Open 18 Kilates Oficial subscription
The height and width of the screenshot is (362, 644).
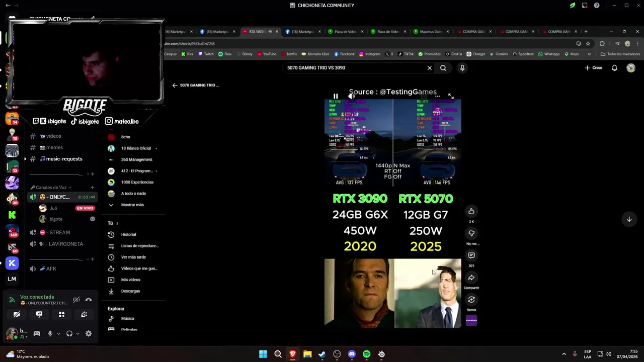pyautogui.click(x=133, y=148)
